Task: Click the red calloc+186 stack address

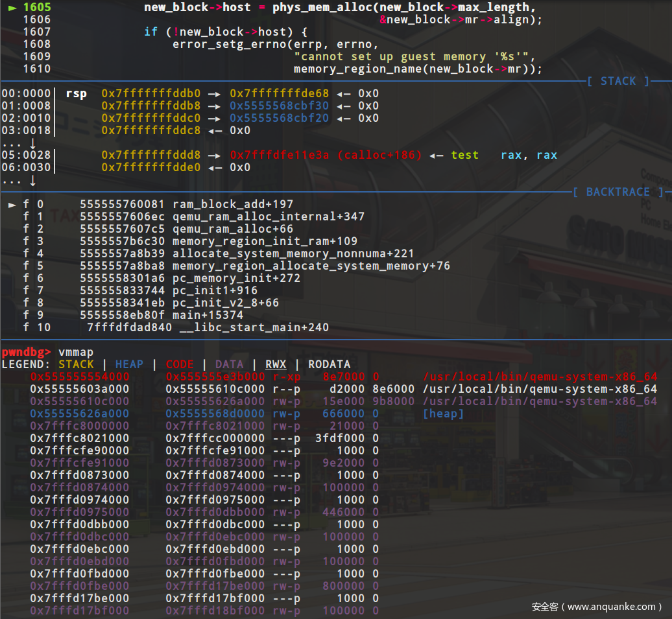Action: [326, 155]
